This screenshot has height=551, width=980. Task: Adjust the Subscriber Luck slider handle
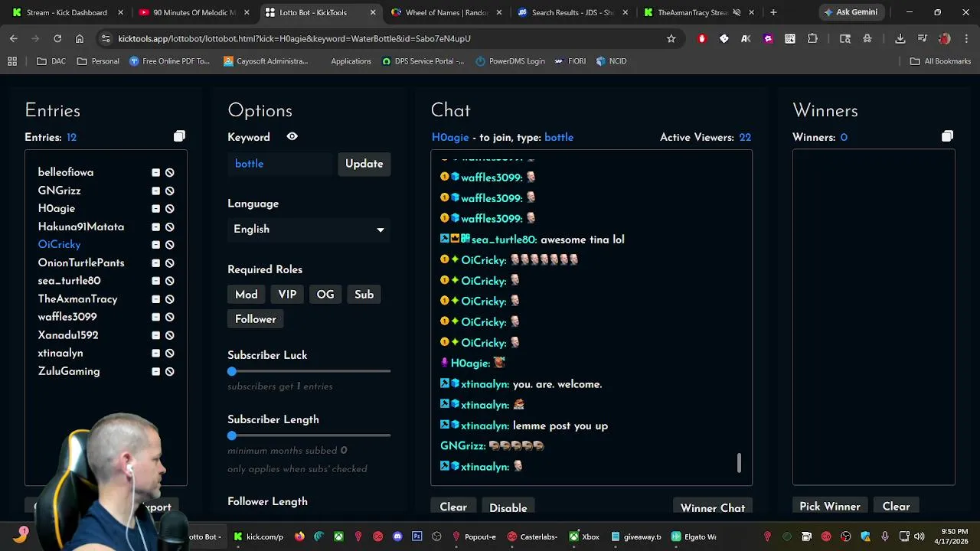[232, 371]
